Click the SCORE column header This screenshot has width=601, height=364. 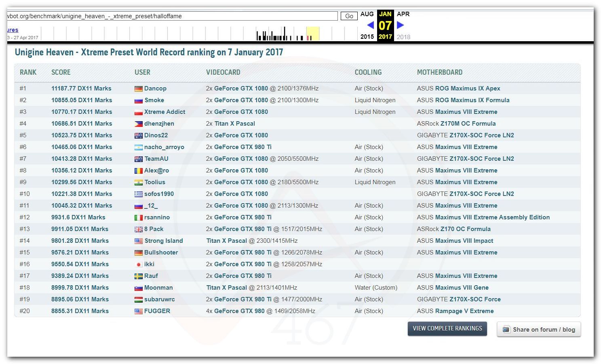coord(61,72)
